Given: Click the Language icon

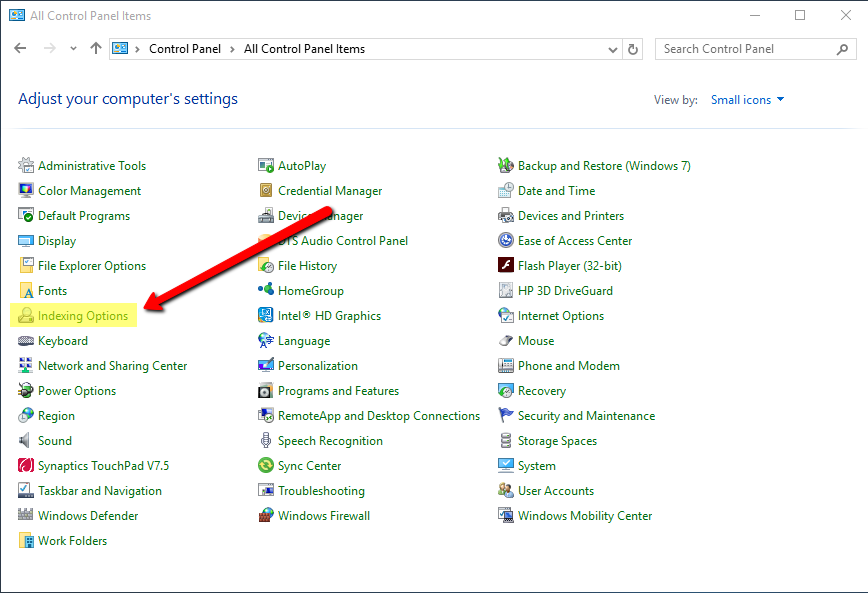Looking at the screenshot, I should (266, 340).
